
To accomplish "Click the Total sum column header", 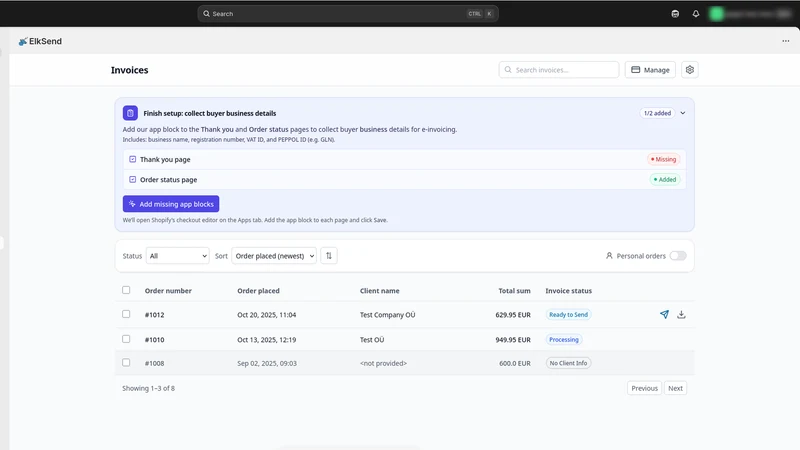I will click(514, 291).
